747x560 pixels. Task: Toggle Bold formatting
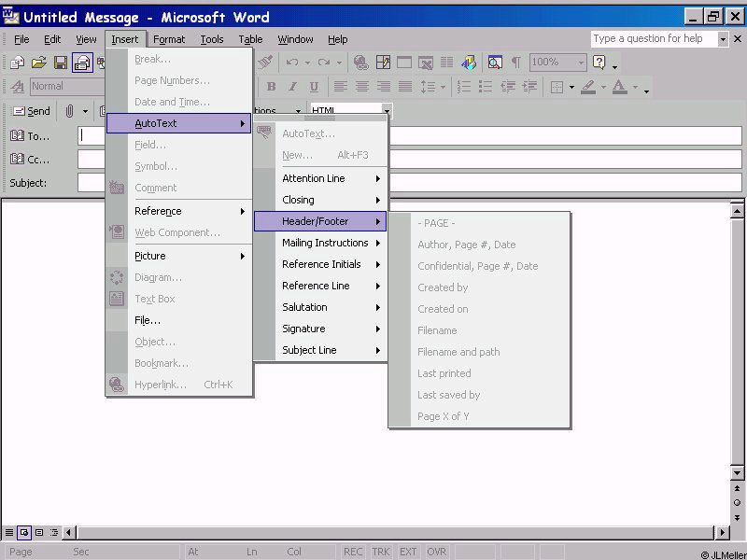coord(271,87)
